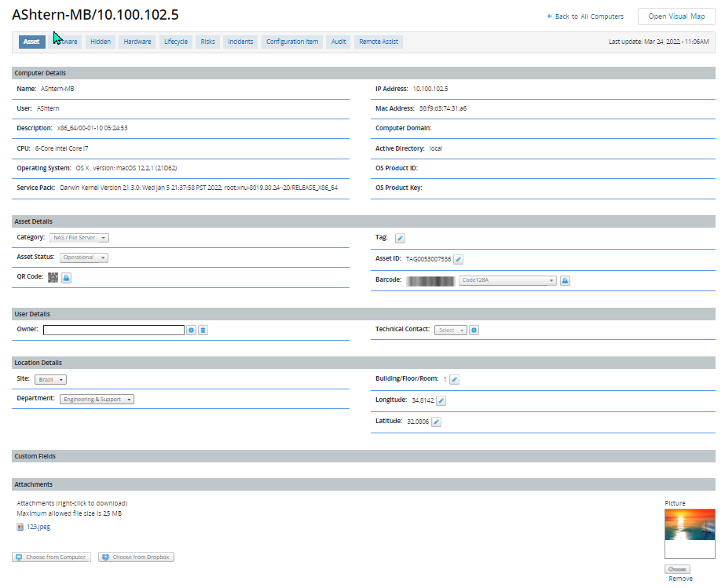The height and width of the screenshot is (588, 725).
Task: Click the Asset ID edit pencil
Action: tap(459, 259)
